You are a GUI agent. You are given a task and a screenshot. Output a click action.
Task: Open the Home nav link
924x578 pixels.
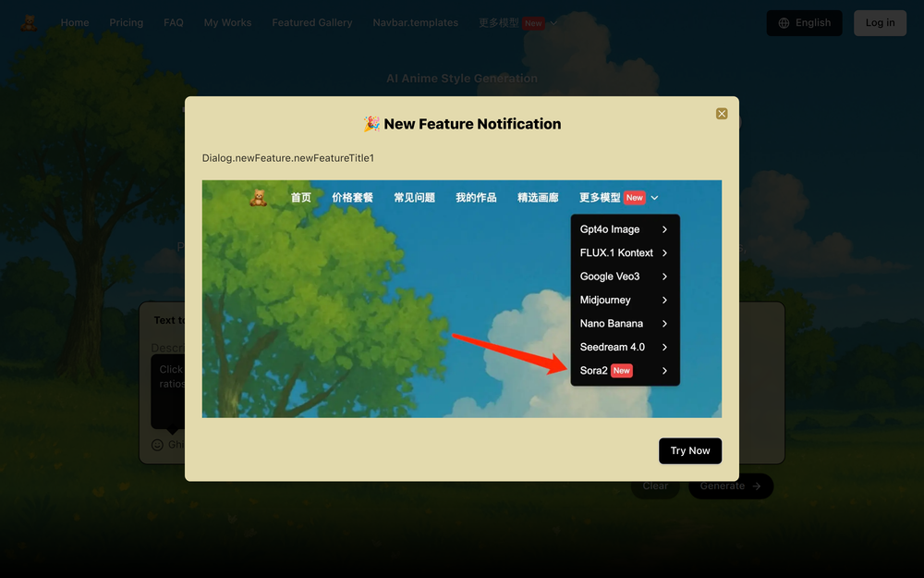(75, 22)
